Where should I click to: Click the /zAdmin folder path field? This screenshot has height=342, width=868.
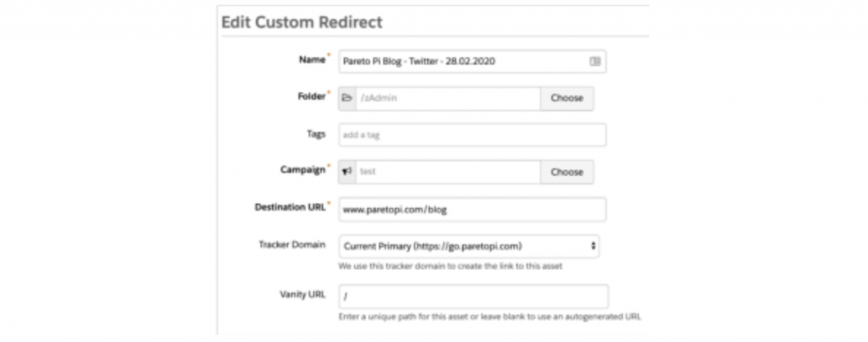tap(448, 98)
